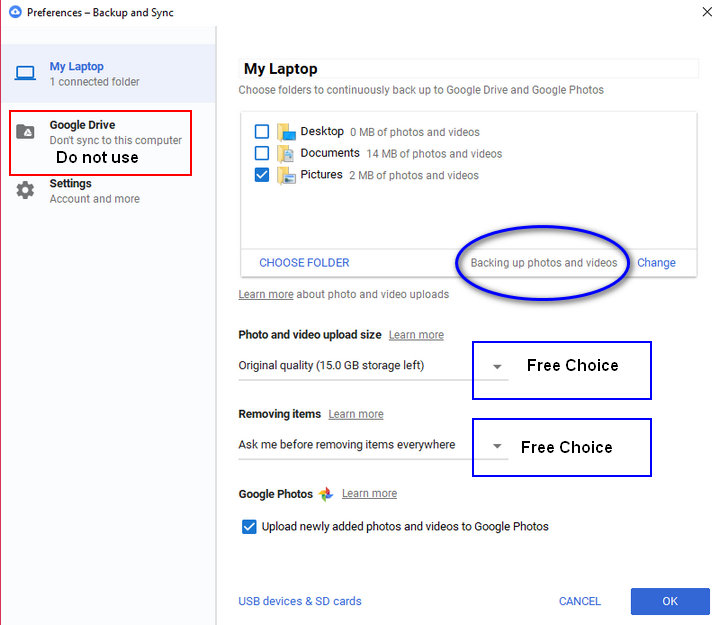The image size is (720, 625).
Task: Click the Change link
Action: [656, 263]
